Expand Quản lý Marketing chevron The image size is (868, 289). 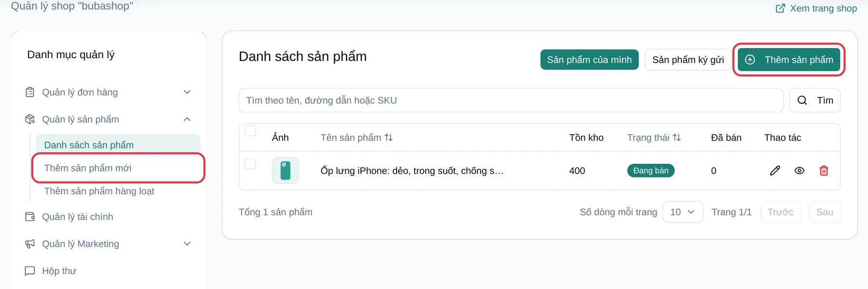coord(187,244)
